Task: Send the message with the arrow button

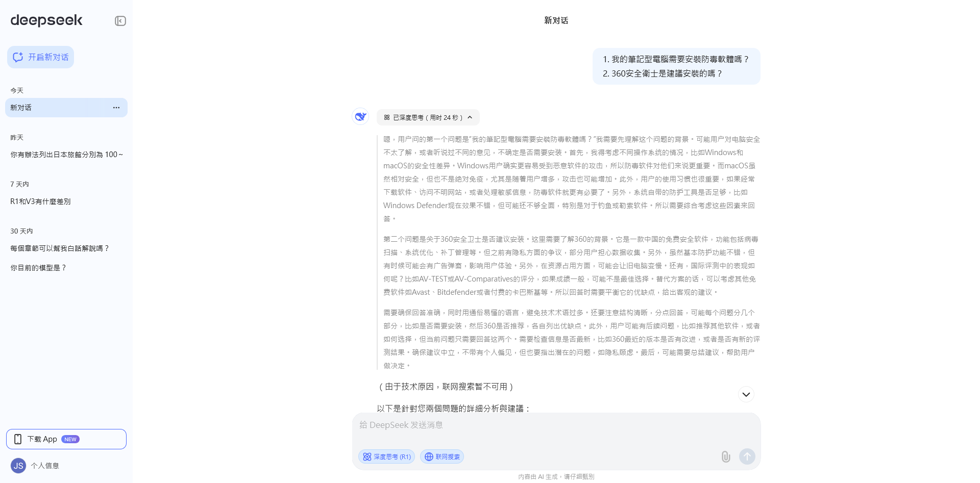Action: [747, 456]
